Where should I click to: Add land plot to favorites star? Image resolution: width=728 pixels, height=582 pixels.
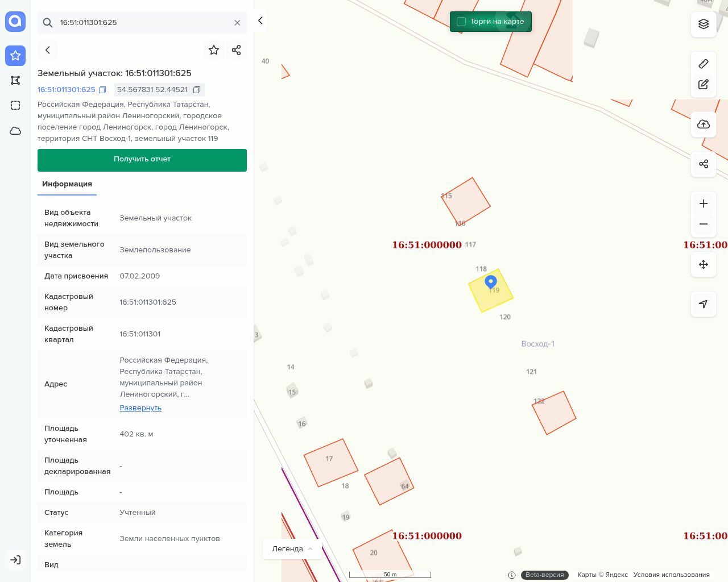214,50
